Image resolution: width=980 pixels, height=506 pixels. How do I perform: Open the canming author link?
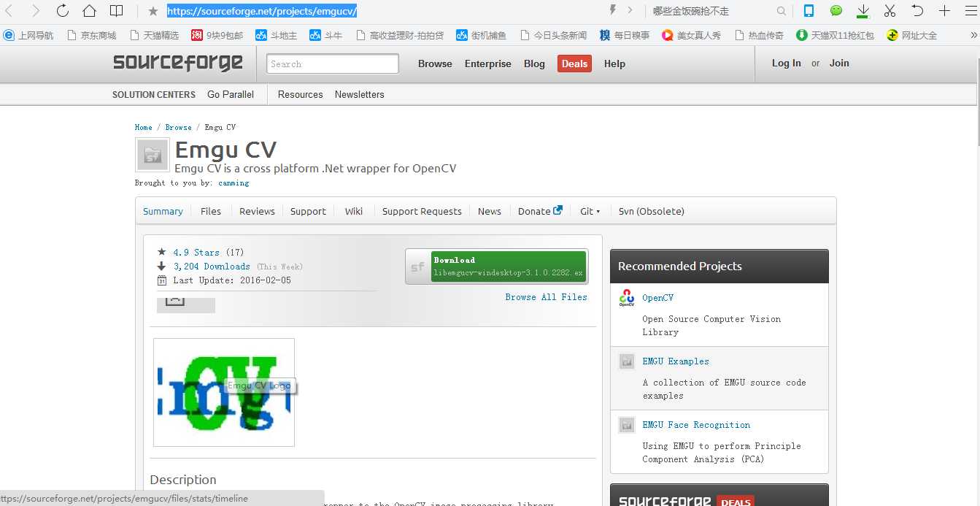point(234,183)
